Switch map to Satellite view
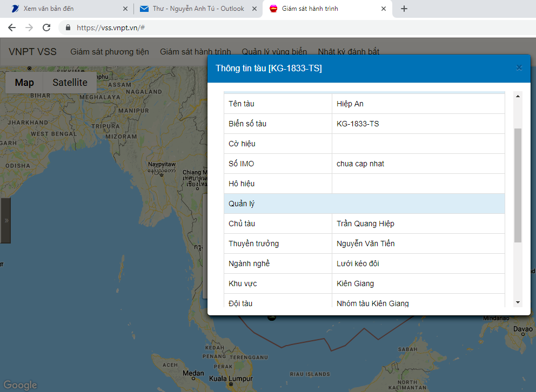This screenshot has height=392, width=536. click(x=70, y=83)
